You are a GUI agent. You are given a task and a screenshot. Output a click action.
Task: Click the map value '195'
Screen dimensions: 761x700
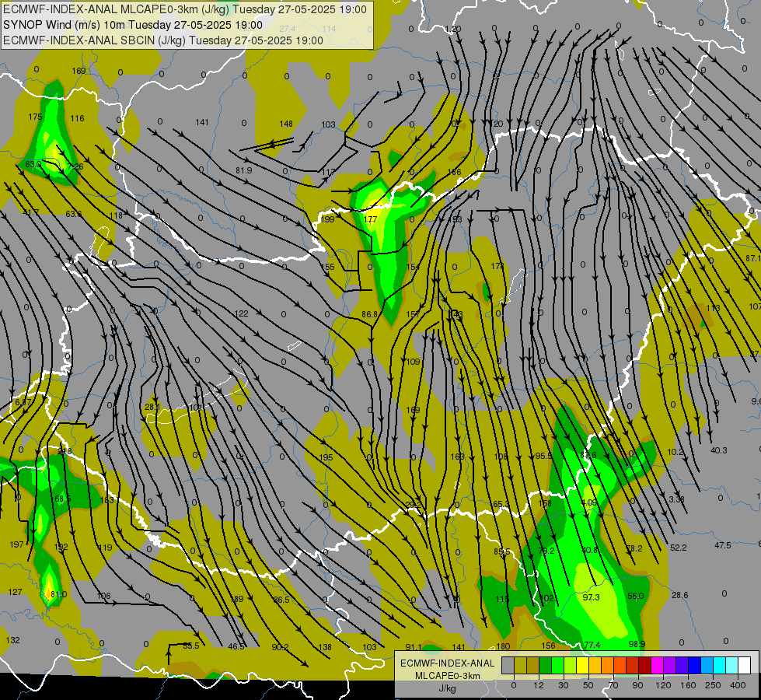pos(326,457)
